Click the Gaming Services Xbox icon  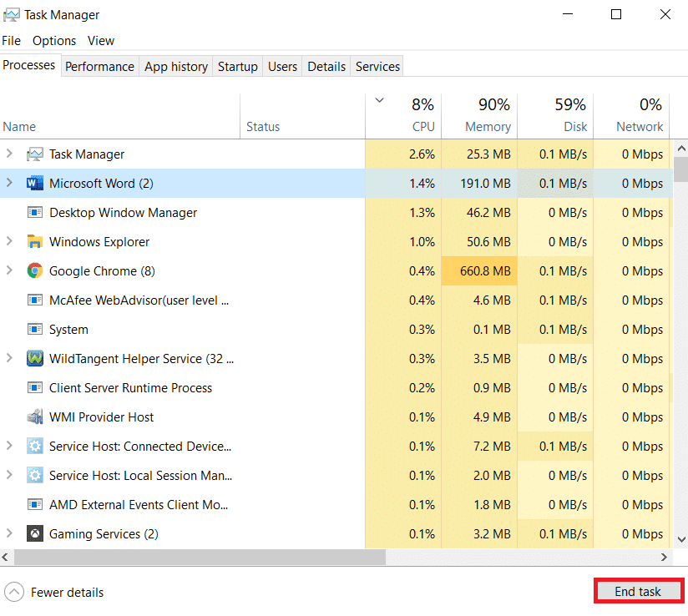click(x=35, y=534)
